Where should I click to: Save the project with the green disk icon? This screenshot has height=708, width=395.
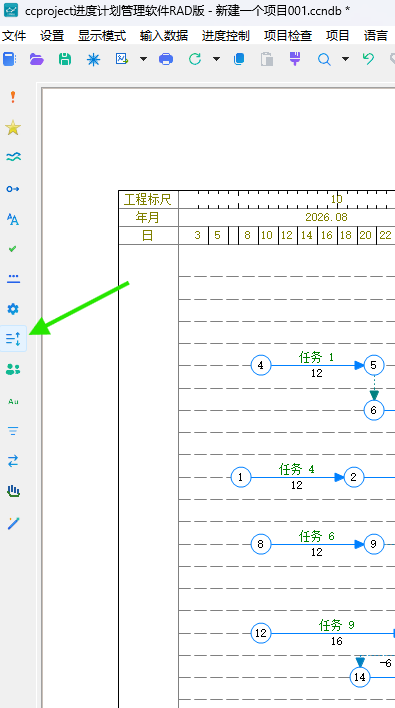[65, 59]
